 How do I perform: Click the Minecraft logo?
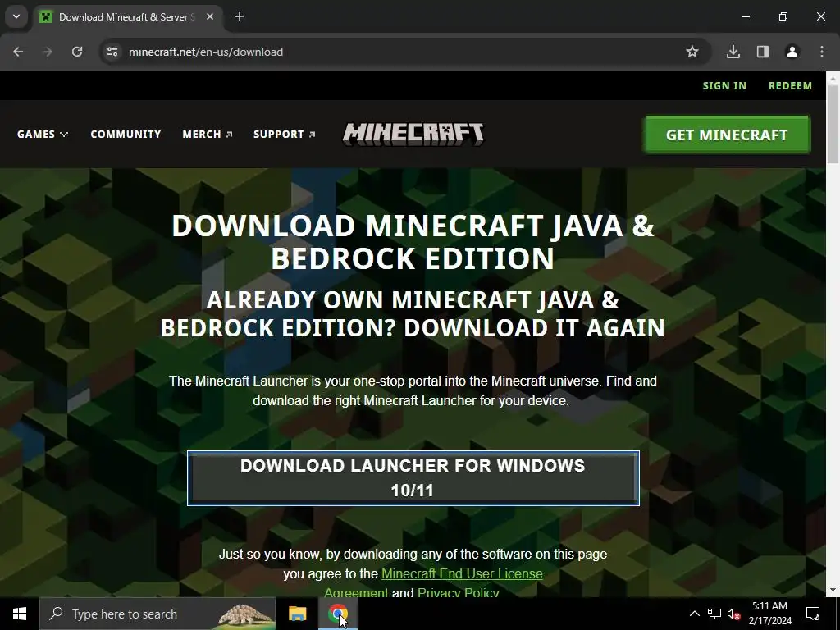(x=413, y=135)
